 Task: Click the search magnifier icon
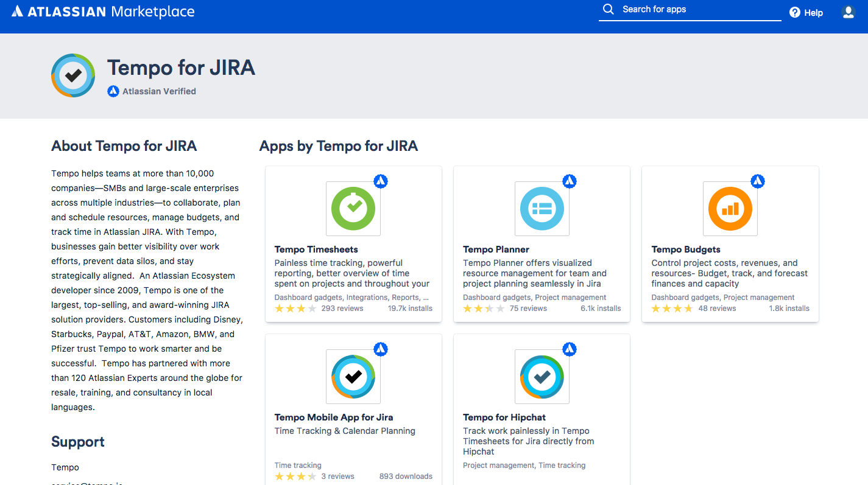point(608,9)
